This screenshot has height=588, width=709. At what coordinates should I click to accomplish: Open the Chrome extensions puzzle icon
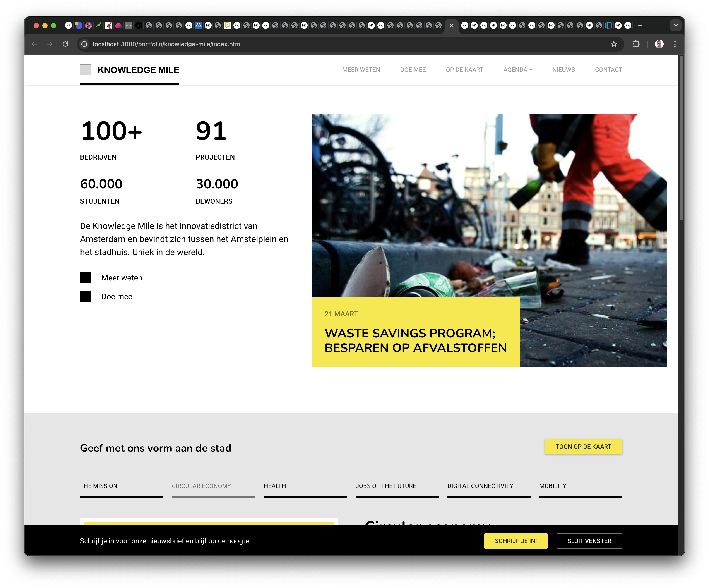click(x=636, y=44)
